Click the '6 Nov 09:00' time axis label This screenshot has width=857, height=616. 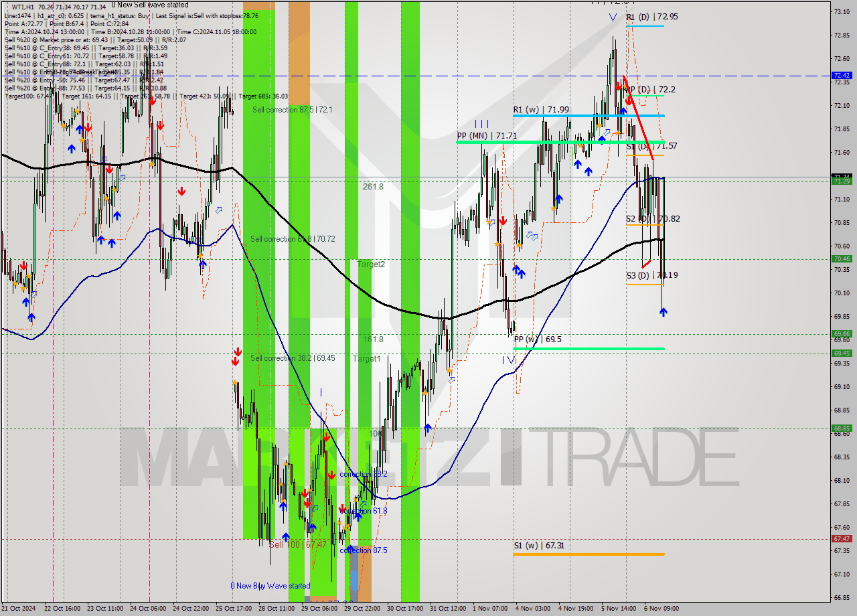[661, 609]
